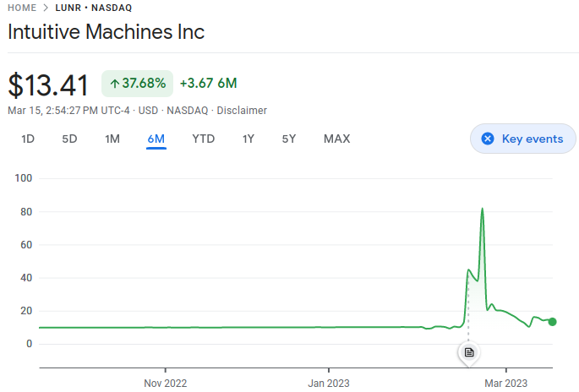Image resolution: width=579 pixels, height=392 pixels.
Task: Open the Disclaimer link
Action: 242,111
